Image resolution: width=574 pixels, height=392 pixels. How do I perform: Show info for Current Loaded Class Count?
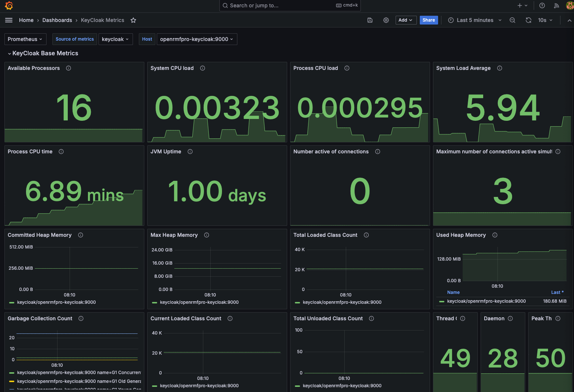click(230, 318)
